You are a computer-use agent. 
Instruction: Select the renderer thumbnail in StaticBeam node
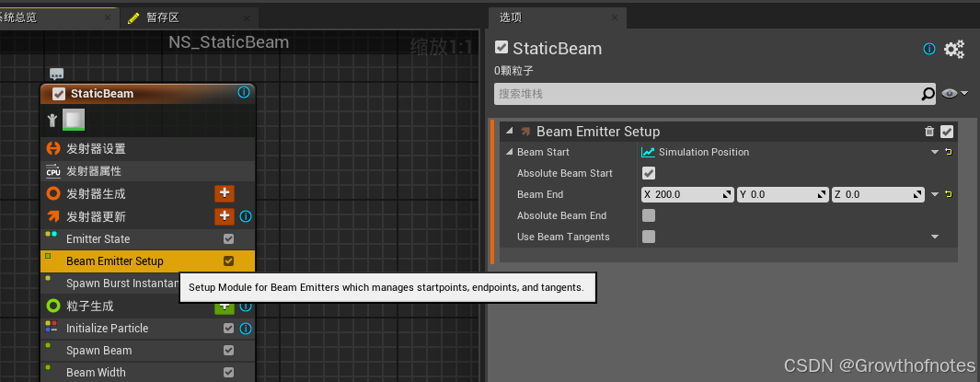(x=73, y=120)
